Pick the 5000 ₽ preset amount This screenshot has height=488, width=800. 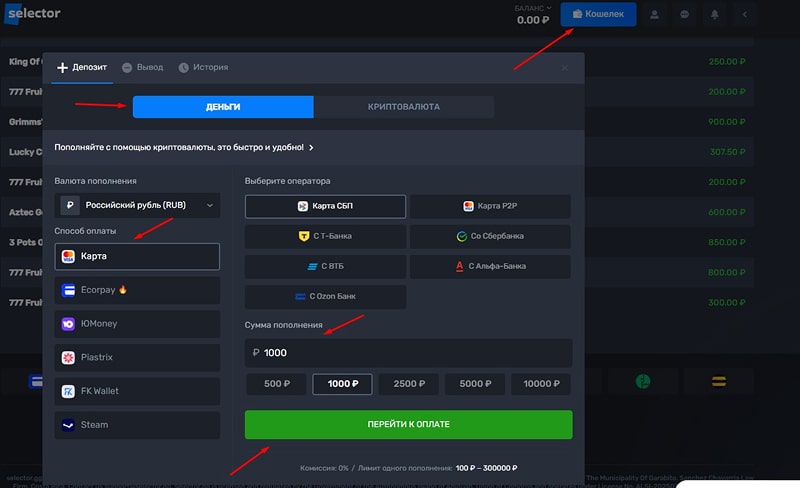point(475,384)
